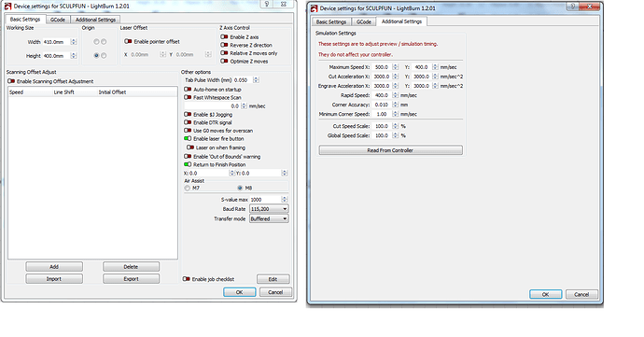Viewport: 644px width, 337px height.
Task: Select Additional Settings tab in right window
Action: (x=401, y=21)
